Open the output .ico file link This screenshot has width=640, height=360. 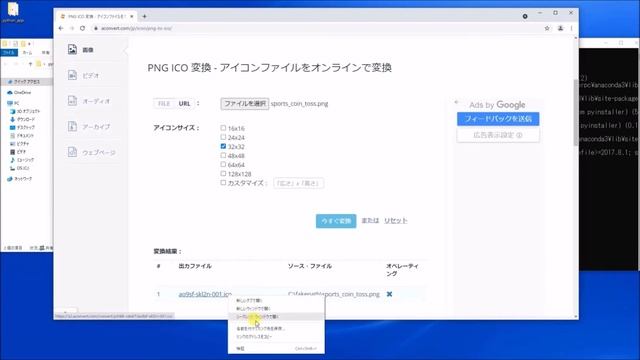(205, 294)
